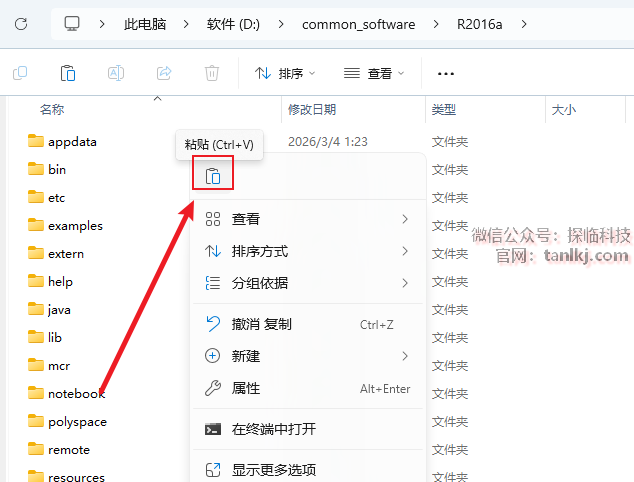Click the Copy icon in toolbar

[20, 73]
